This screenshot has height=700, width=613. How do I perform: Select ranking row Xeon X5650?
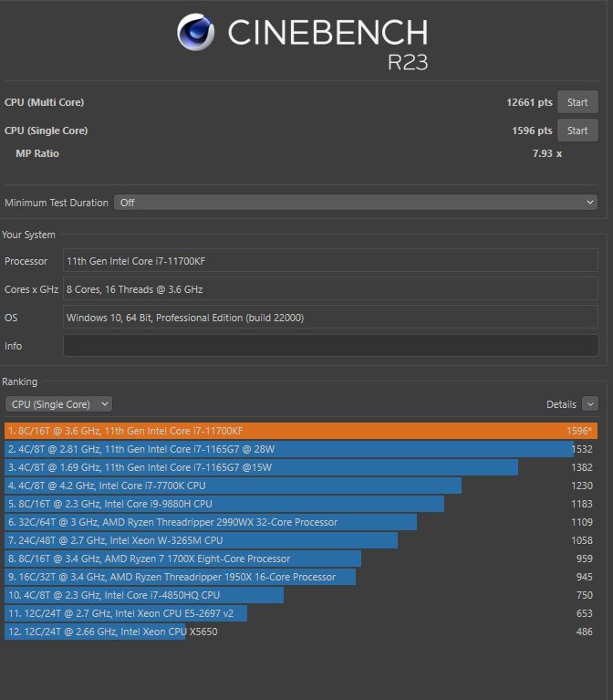[x=301, y=632]
